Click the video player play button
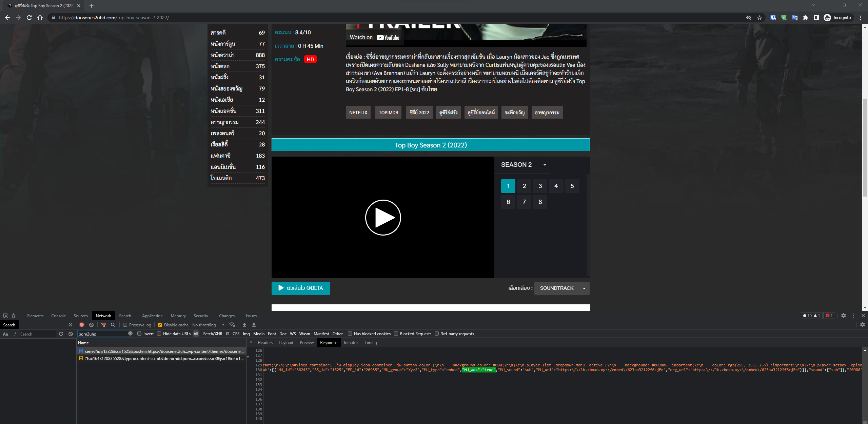Screen dimensions: 868x424 (383, 217)
